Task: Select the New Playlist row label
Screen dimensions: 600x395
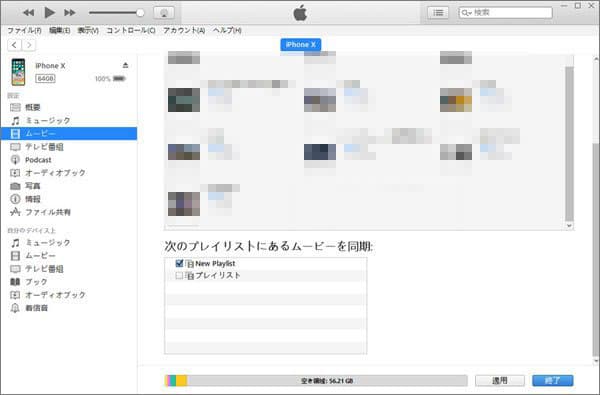Action: coord(215,263)
